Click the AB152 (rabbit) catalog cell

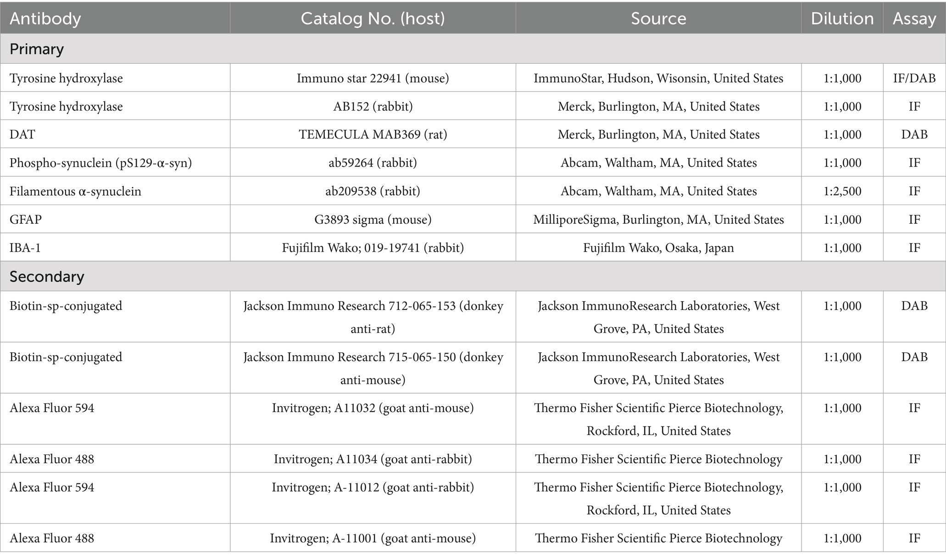coord(373,106)
